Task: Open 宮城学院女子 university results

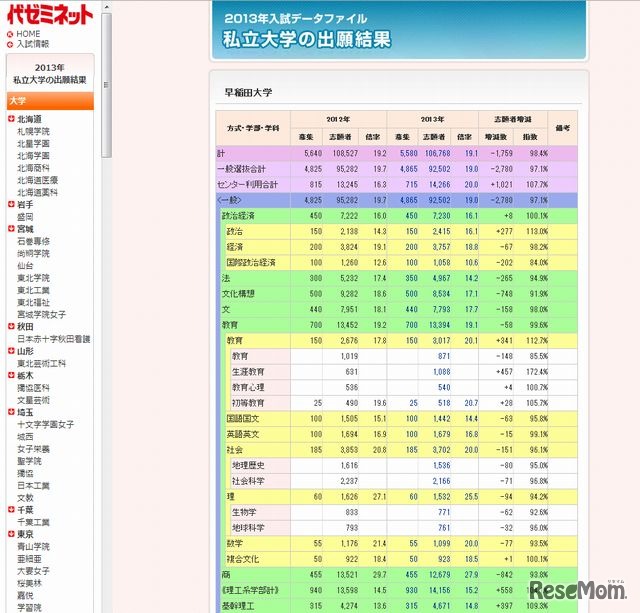Action: [x=42, y=314]
